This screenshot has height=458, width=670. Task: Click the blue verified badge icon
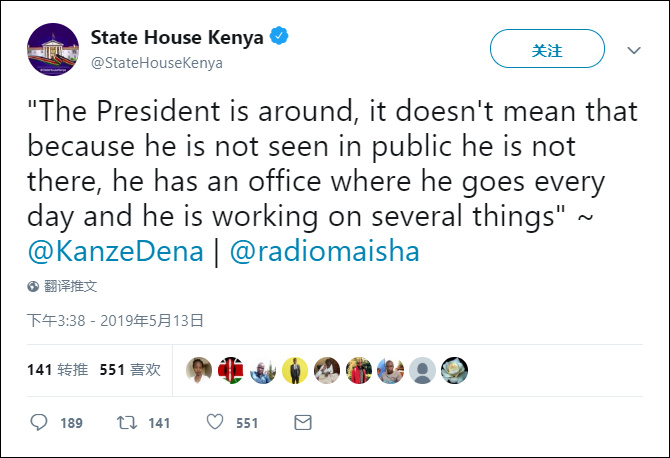click(x=282, y=38)
